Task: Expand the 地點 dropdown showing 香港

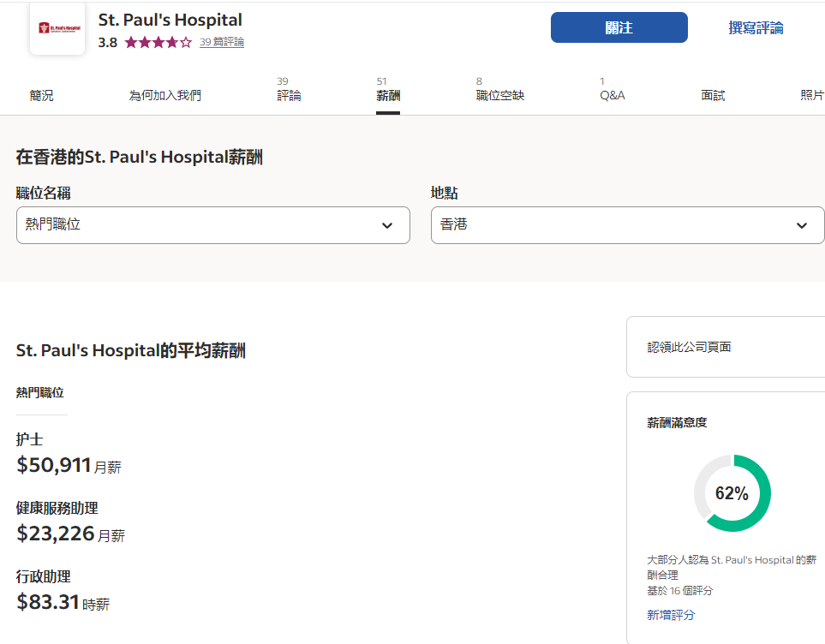Action: [628, 225]
